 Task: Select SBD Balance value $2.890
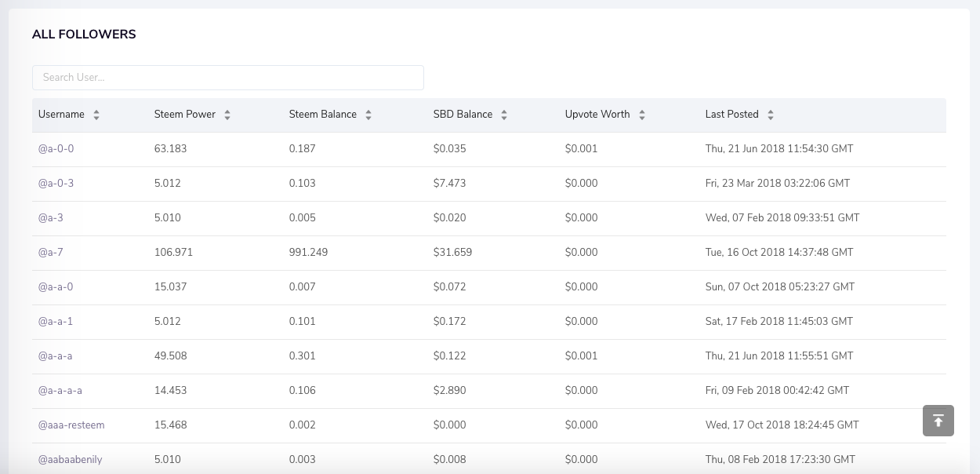click(x=450, y=391)
